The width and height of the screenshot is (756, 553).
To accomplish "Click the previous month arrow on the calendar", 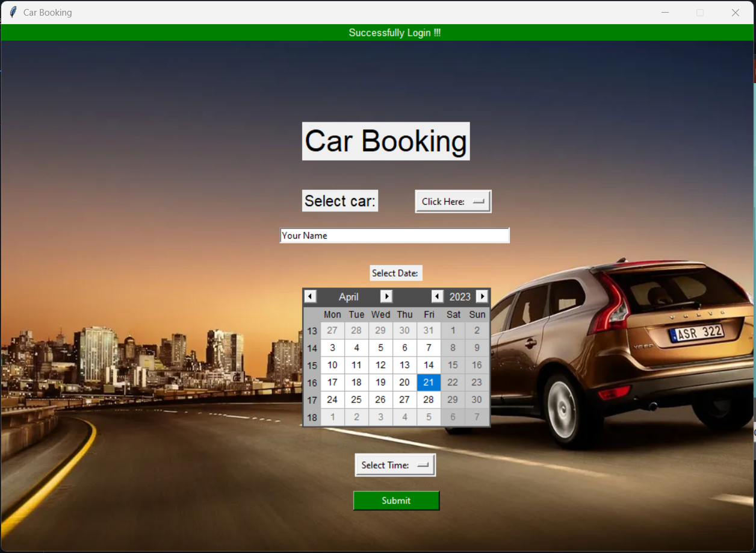I will tap(311, 296).
